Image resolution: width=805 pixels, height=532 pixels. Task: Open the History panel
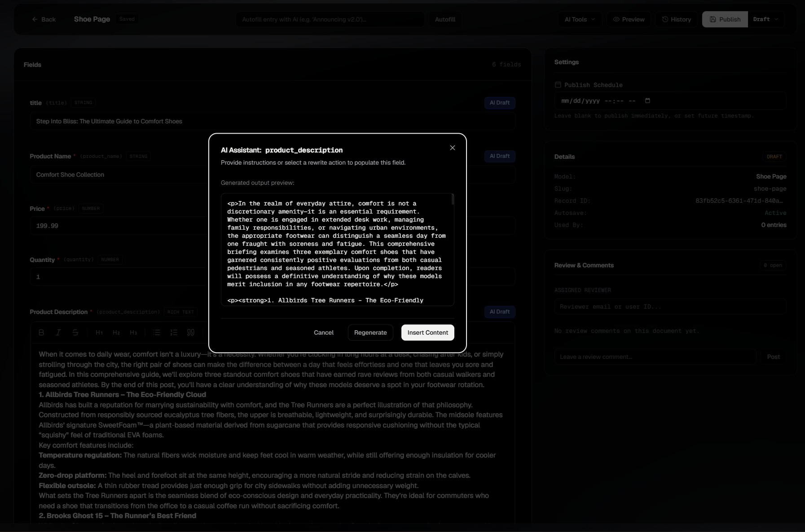coord(676,19)
